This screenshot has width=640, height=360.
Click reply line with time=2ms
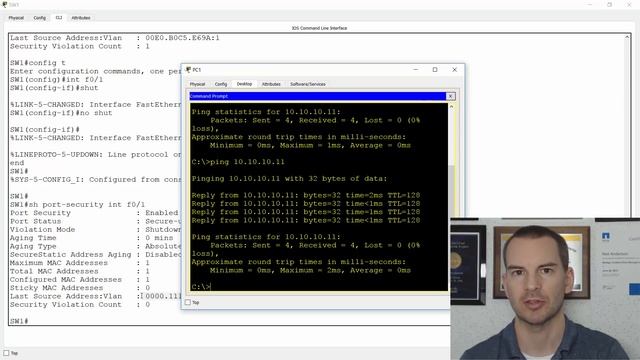[306, 196]
